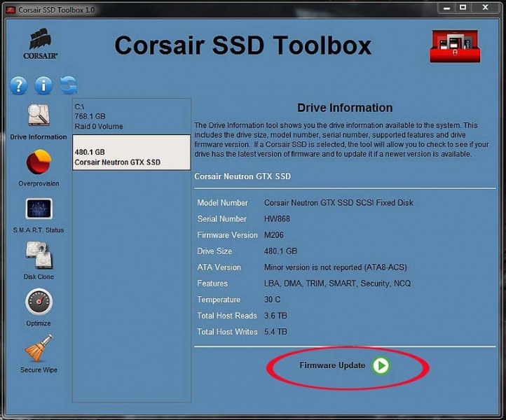Image resolution: width=506 pixels, height=420 pixels.
Task: Close the Corsair SSD Toolbox window
Action: (486, 8)
